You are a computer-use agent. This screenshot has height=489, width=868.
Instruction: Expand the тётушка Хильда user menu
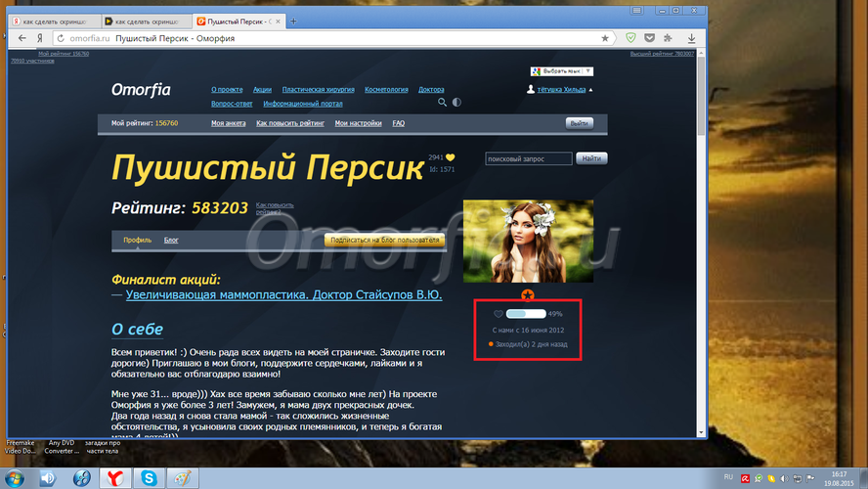tap(560, 89)
